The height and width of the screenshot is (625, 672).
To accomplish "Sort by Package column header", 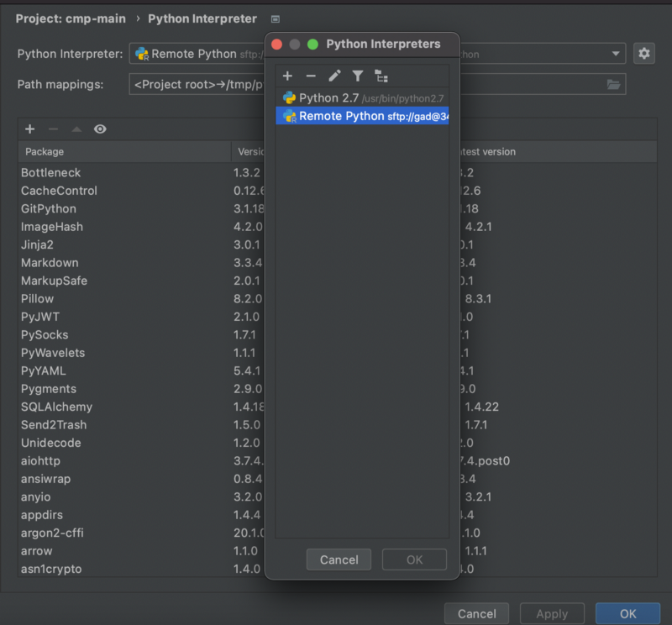I will (x=124, y=152).
